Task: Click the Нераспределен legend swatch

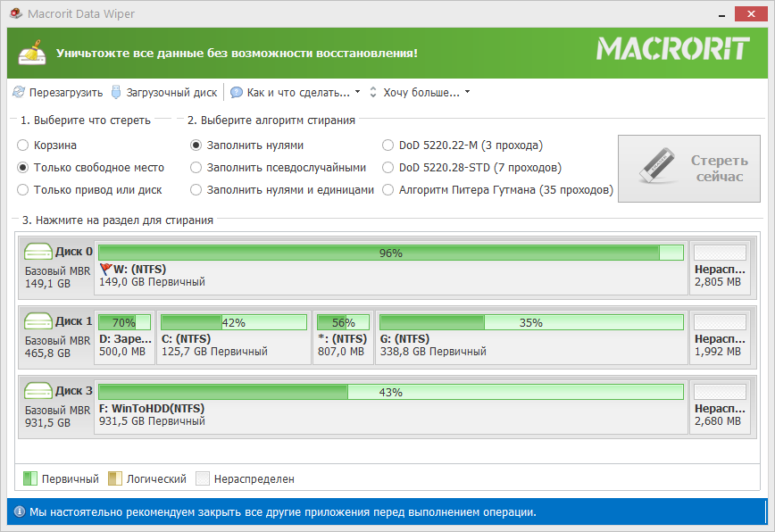Action: pos(203,478)
